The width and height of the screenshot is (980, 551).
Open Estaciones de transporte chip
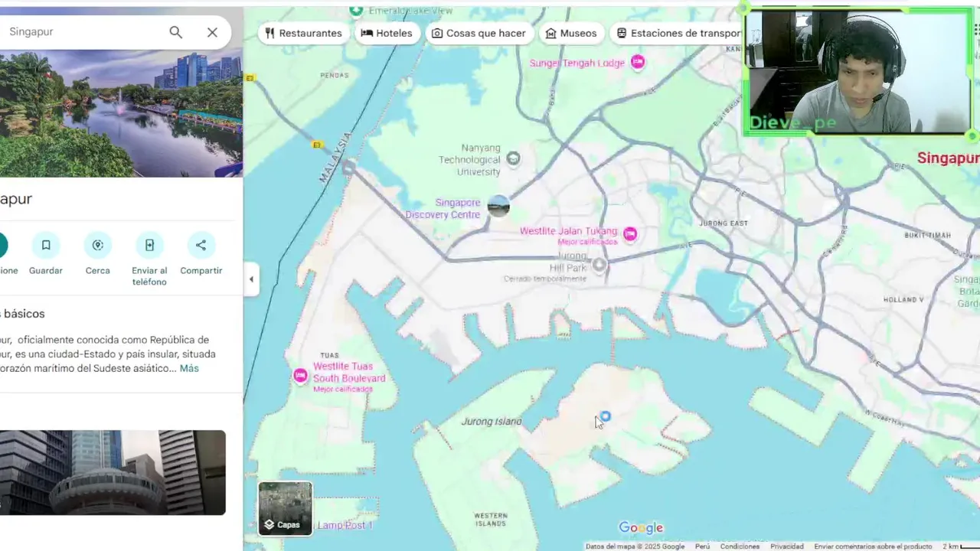click(x=677, y=33)
